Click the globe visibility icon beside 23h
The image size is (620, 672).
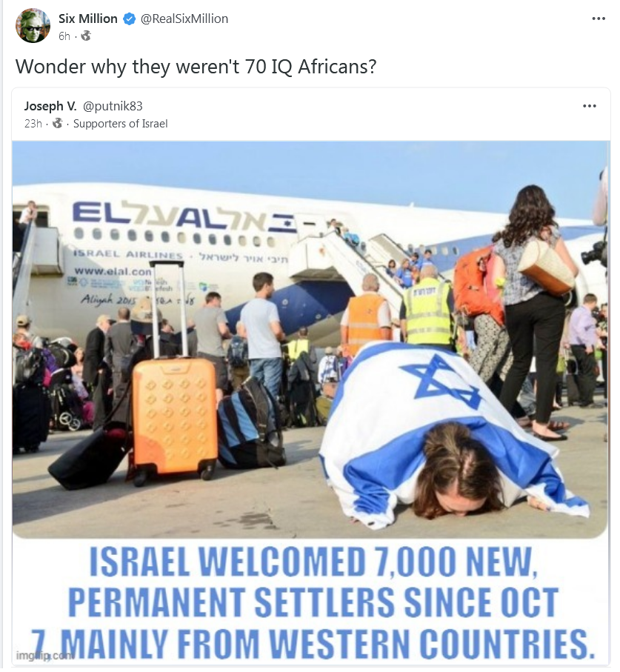click(58, 124)
